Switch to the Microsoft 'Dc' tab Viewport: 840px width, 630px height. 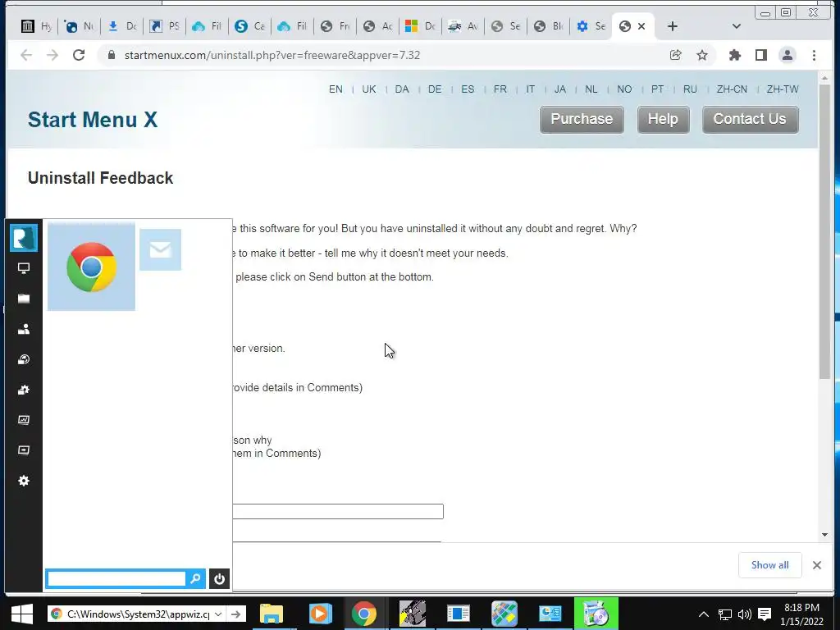tap(421, 26)
